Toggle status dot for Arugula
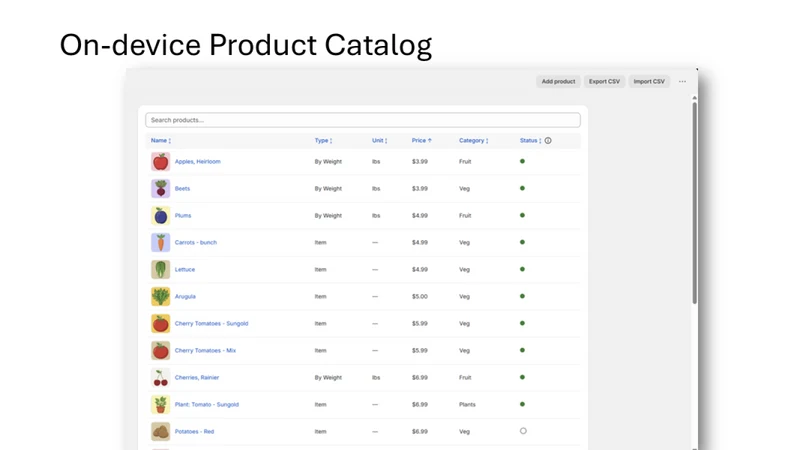The height and width of the screenshot is (450, 800). [522, 296]
